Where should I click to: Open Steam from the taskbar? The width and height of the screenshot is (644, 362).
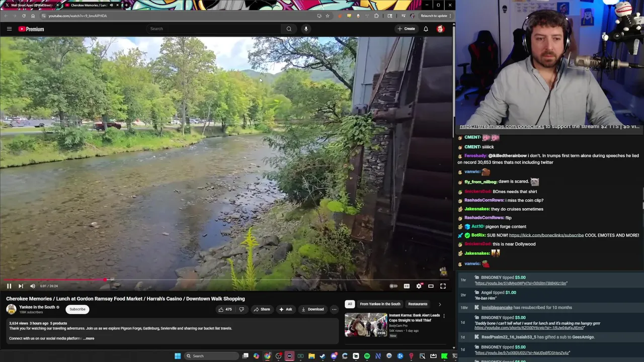tap(323, 356)
